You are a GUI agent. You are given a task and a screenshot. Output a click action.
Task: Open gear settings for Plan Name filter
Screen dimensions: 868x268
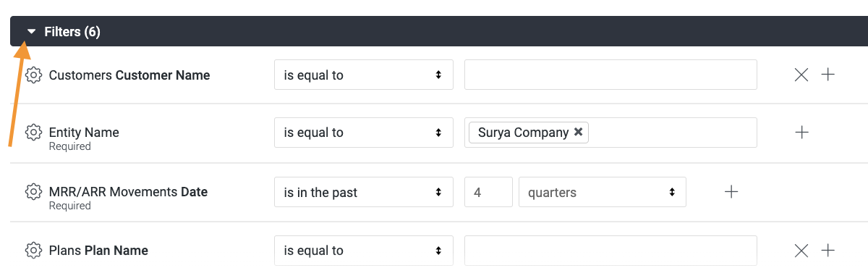[x=33, y=251]
